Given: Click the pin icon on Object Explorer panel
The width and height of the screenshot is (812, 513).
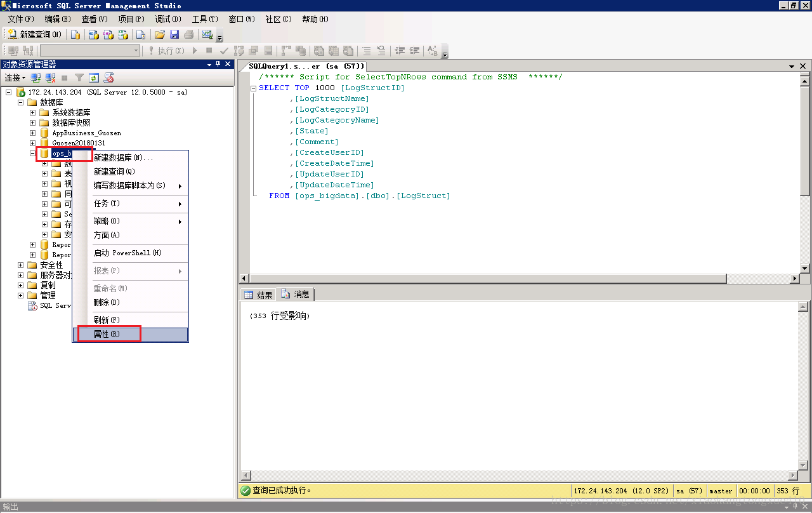Looking at the screenshot, I should (218, 64).
